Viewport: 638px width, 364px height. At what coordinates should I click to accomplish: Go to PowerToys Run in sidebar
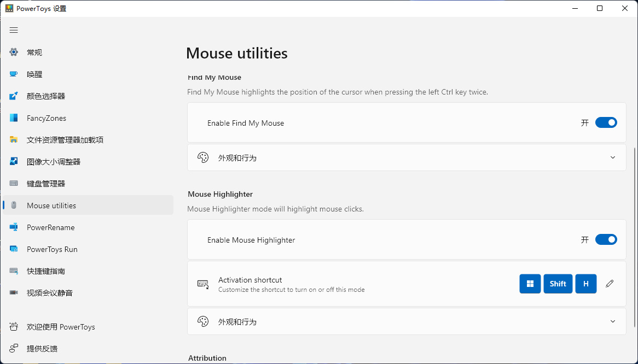coord(52,249)
